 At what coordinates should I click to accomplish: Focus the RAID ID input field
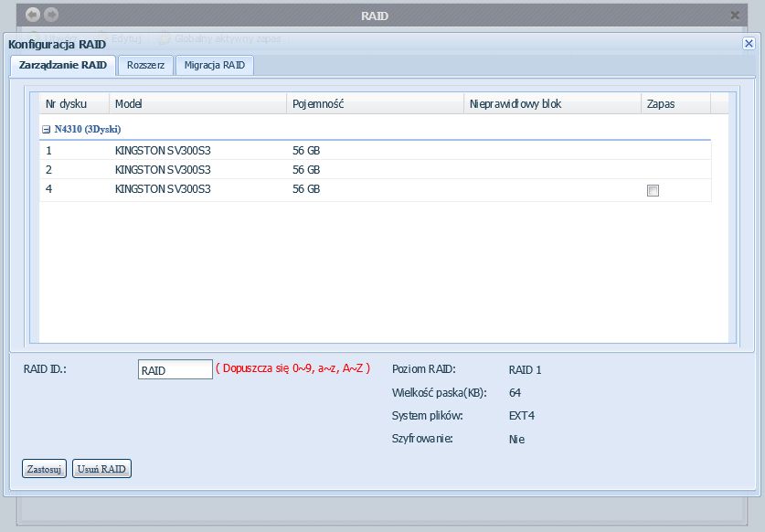pyautogui.click(x=175, y=369)
